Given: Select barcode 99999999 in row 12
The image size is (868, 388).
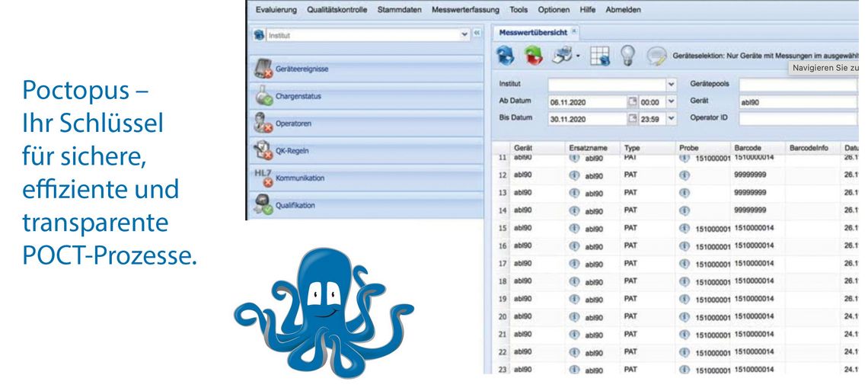Looking at the screenshot, I should pyautogui.click(x=750, y=175).
